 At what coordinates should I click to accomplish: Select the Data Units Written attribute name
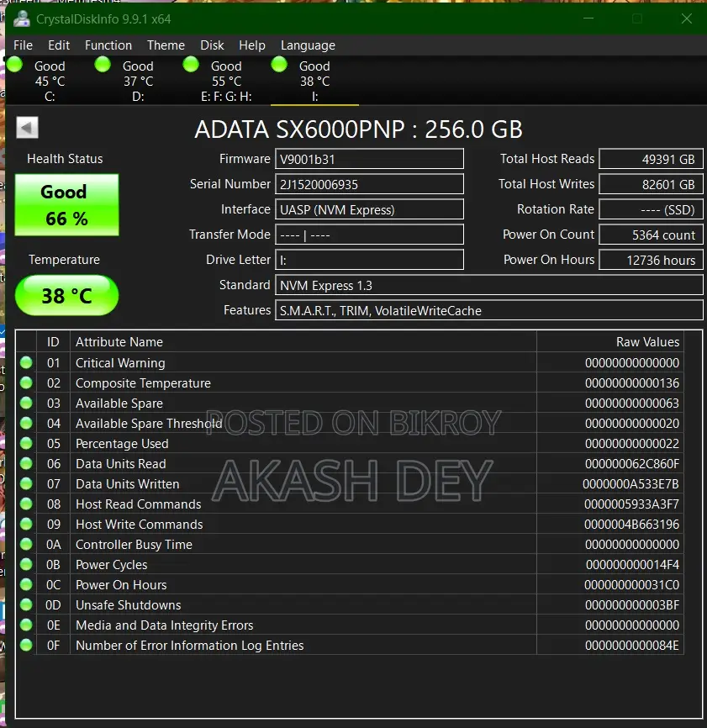(x=127, y=483)
